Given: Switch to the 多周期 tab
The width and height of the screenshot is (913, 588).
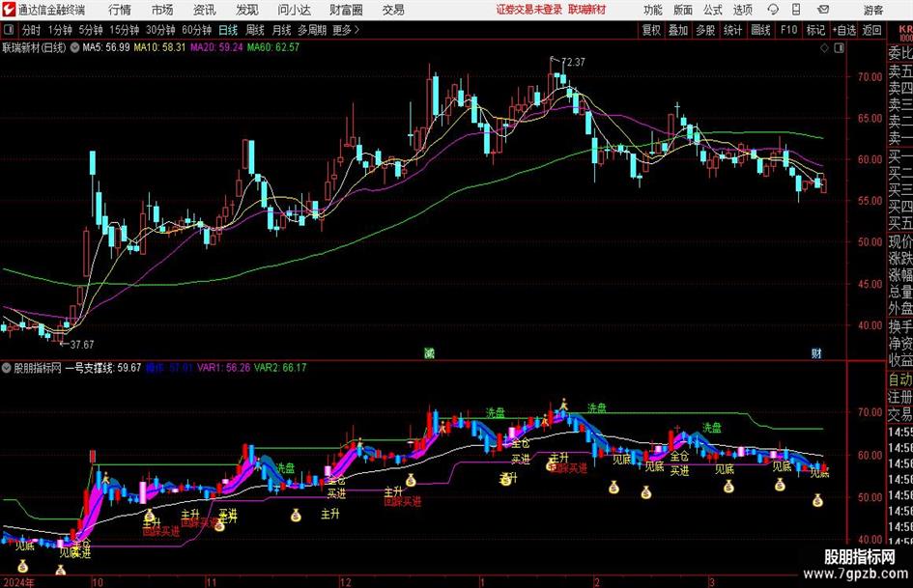Looking at the screenshot, I should point(312,30).
